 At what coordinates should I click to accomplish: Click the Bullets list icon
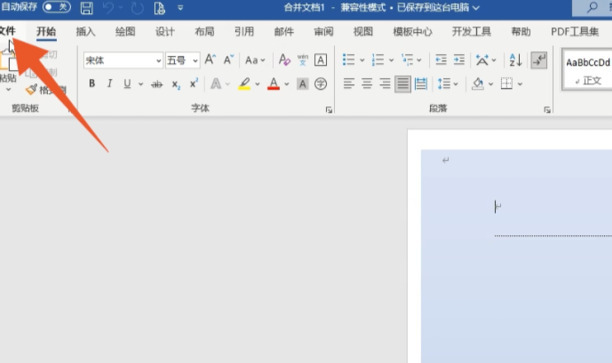349,60
